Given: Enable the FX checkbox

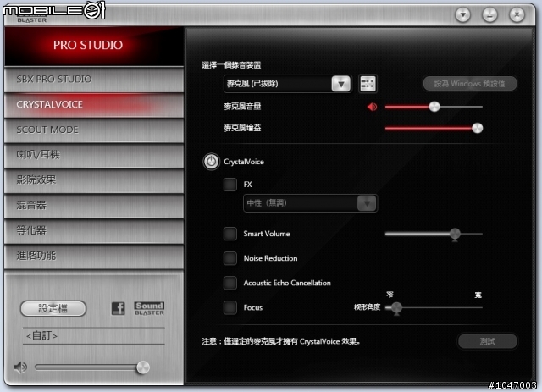Looking at the screenshot, I should point(230,185).
